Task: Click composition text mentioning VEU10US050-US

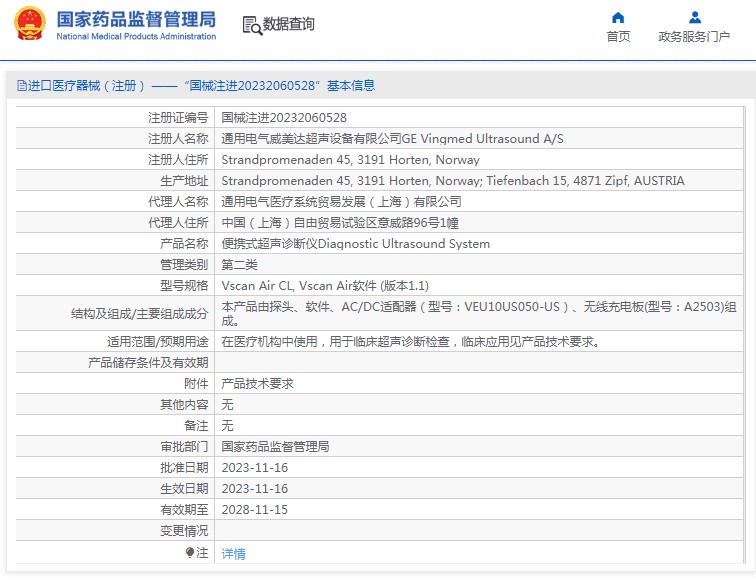Action: point(479,313)
